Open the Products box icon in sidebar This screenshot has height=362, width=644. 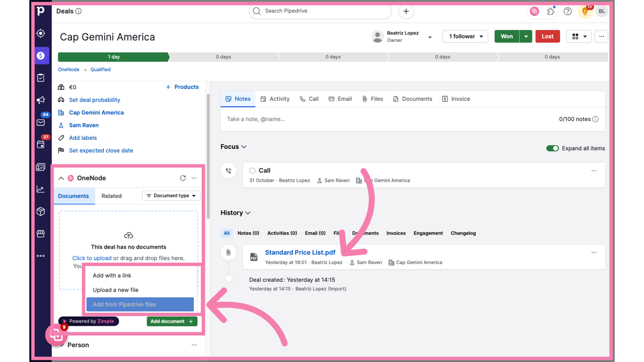(x=41, y=212)
